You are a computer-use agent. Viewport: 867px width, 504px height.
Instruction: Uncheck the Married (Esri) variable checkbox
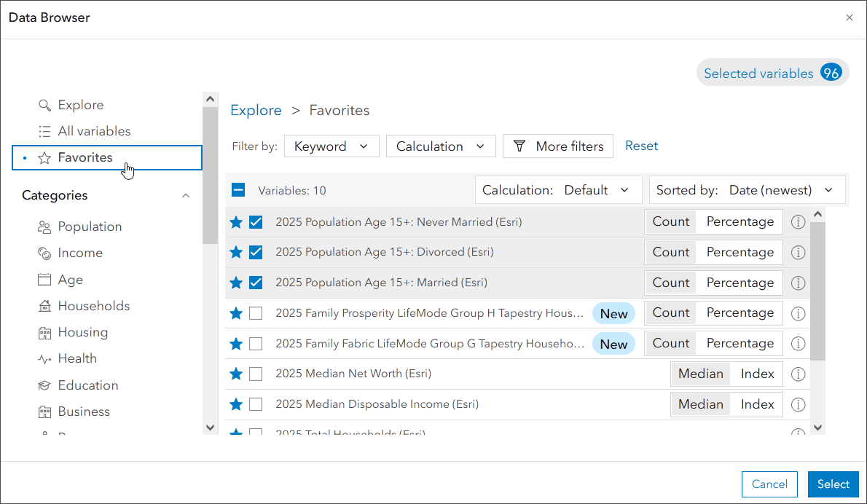click(x=256, y=283)
